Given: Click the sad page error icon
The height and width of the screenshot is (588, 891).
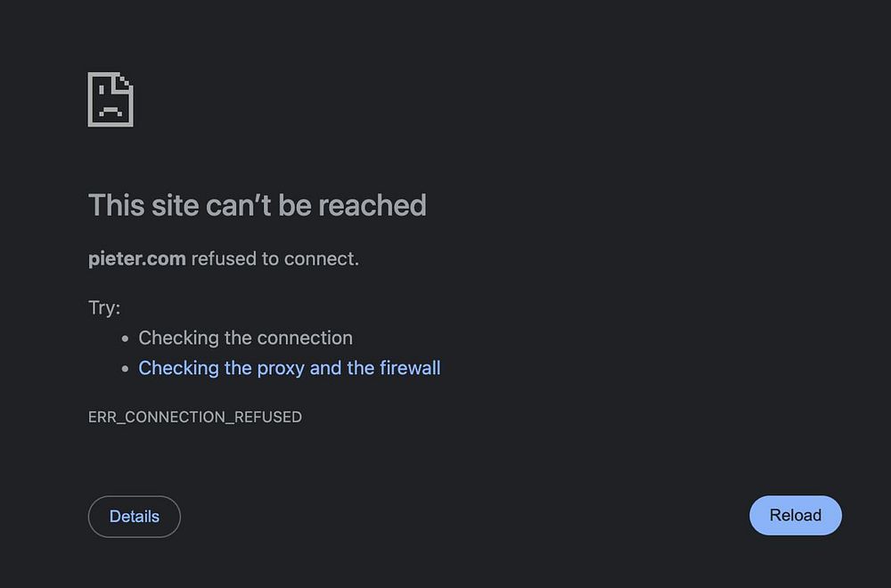Looking at the screenshot, I should click(x=110, y=99).
